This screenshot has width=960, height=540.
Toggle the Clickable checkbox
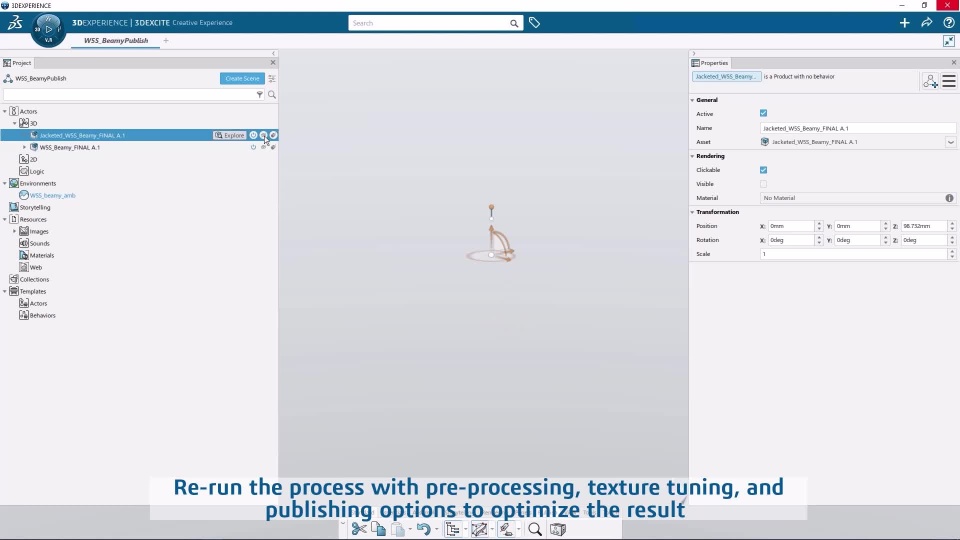click(x=763, y=170)
